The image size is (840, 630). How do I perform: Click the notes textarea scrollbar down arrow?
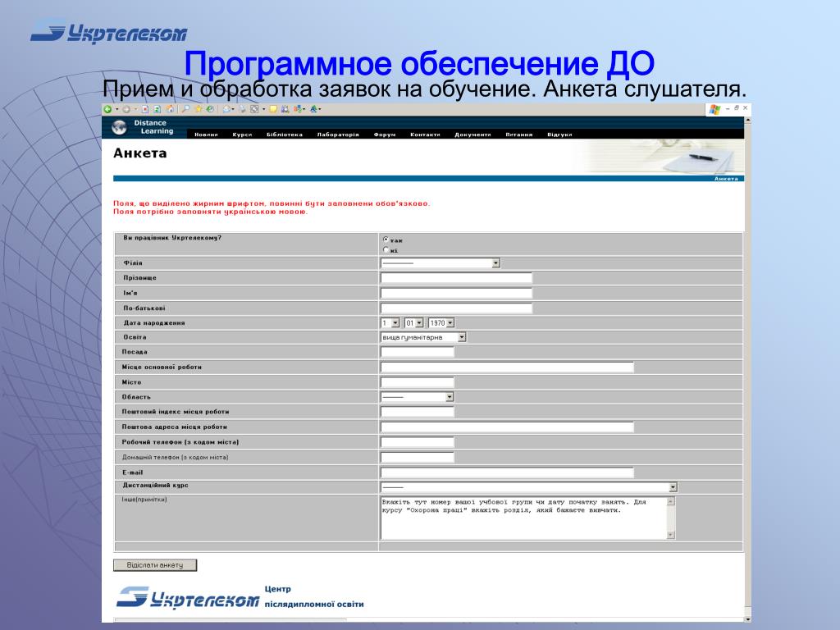coord(671,535)
